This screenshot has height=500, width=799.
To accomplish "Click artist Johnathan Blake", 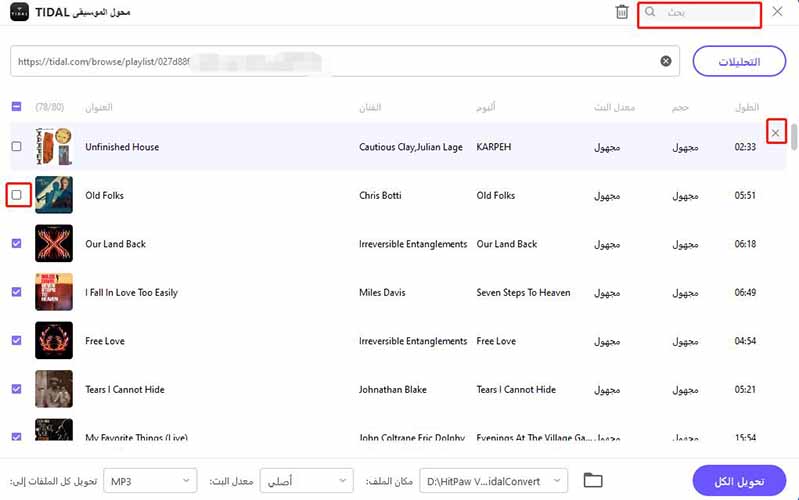I will pos(393,389).
